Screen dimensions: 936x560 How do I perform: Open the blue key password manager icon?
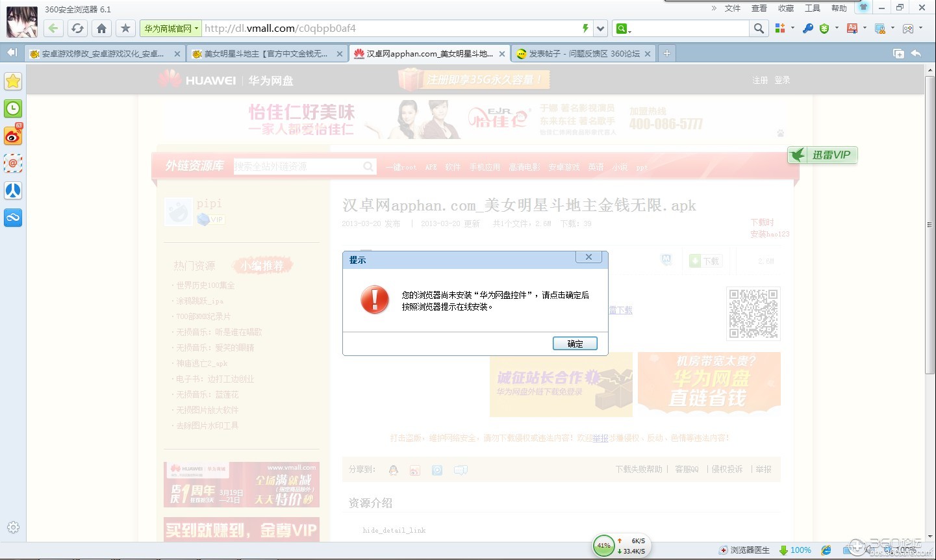click(807, 29)
